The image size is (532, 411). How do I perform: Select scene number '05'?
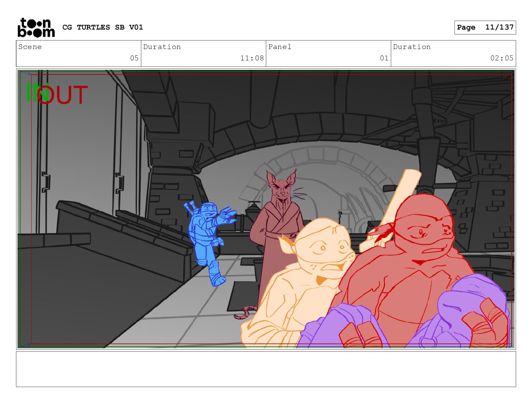coord(134,58)
